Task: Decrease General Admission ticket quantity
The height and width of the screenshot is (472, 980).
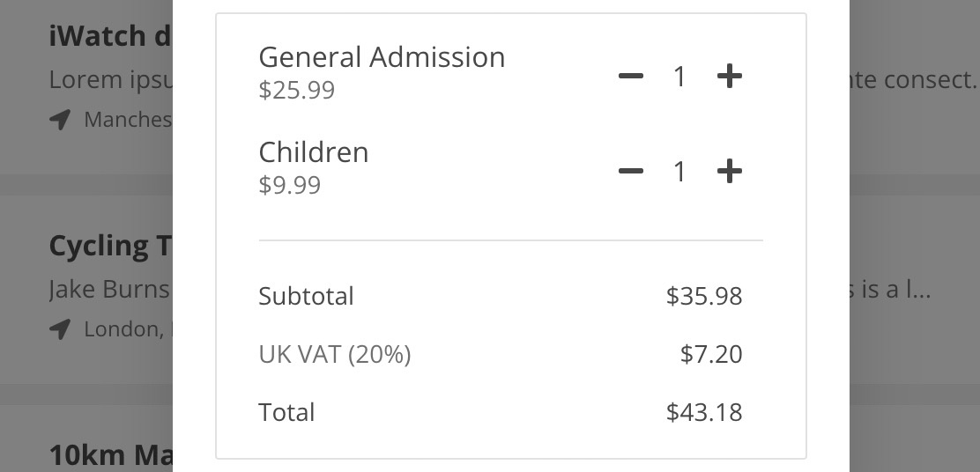Action: (631, 76)
